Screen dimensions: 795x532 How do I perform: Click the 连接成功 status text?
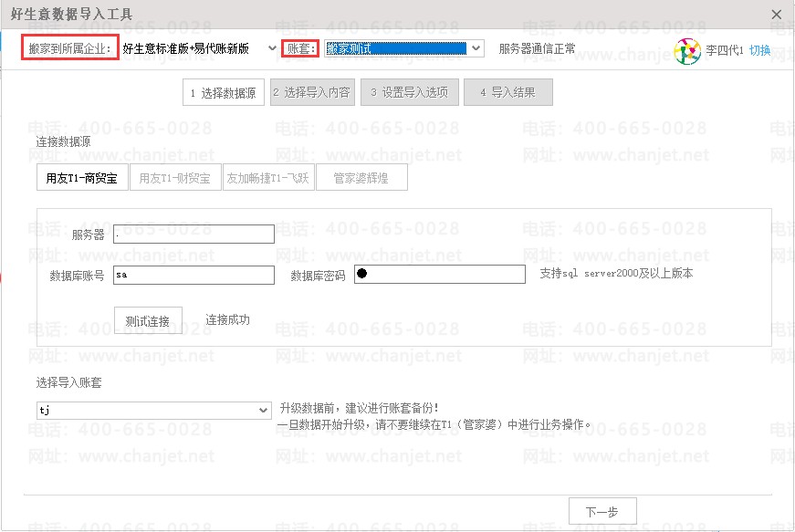tap(227, 319)
